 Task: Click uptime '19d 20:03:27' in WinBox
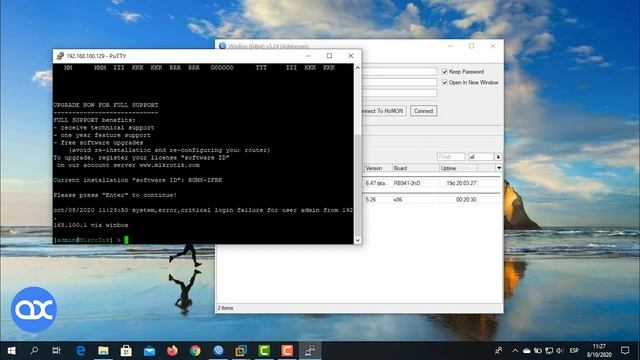[461, 183]
